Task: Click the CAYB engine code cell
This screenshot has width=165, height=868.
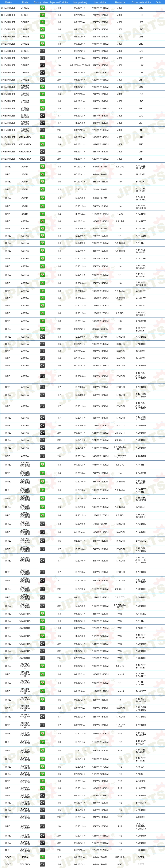Action: pyautogui.click(x=141, y=864)
